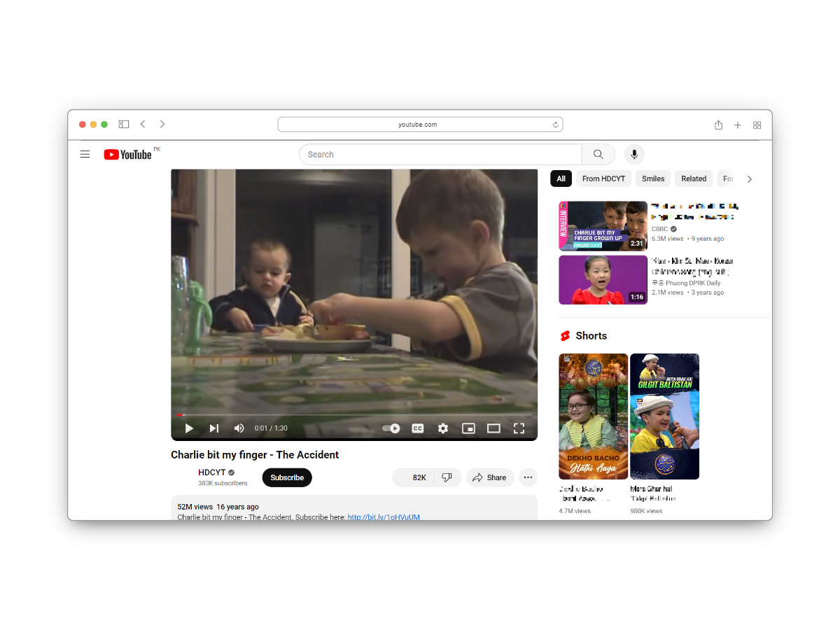Open video settings gear icon
840x630 pixels.
(443, 428)
